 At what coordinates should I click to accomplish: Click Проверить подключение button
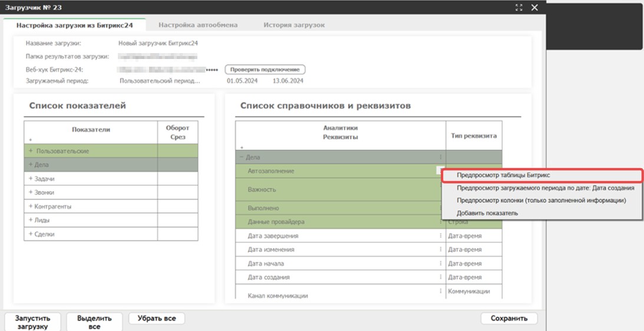(x=265, y=70)
